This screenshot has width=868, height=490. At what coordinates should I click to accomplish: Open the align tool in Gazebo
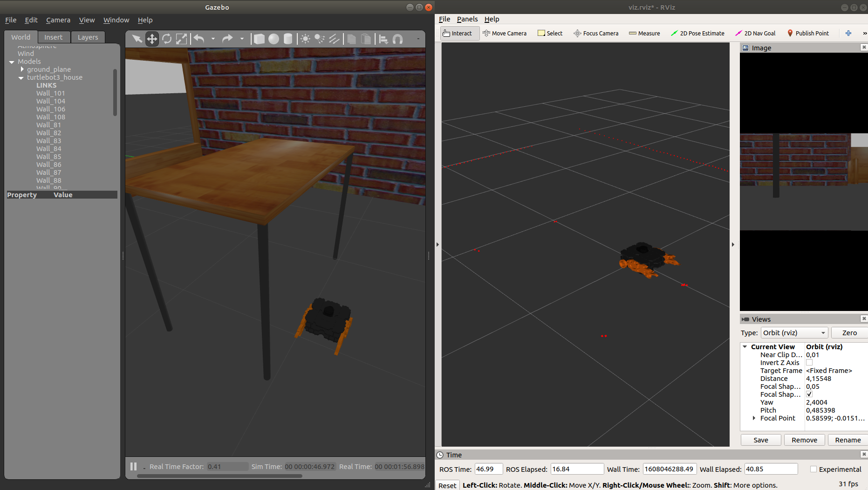coord(383,39)
